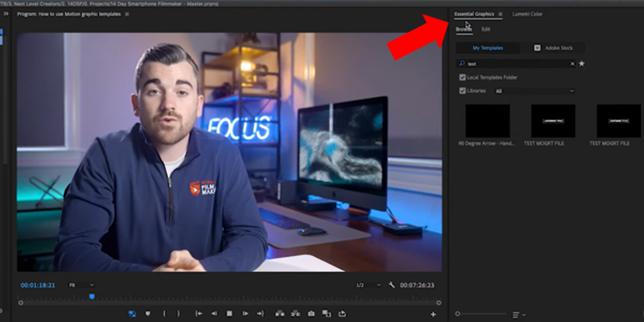Image resolution: width=644 pixels, height=322 pixels.
Task: Open the Program panel hamburger menu
Action: [x=127, y=14]
